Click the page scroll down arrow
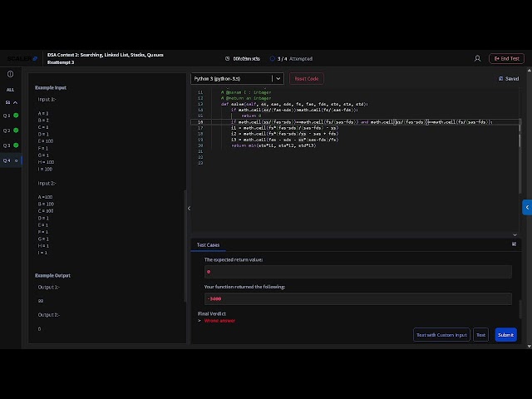 529,346
